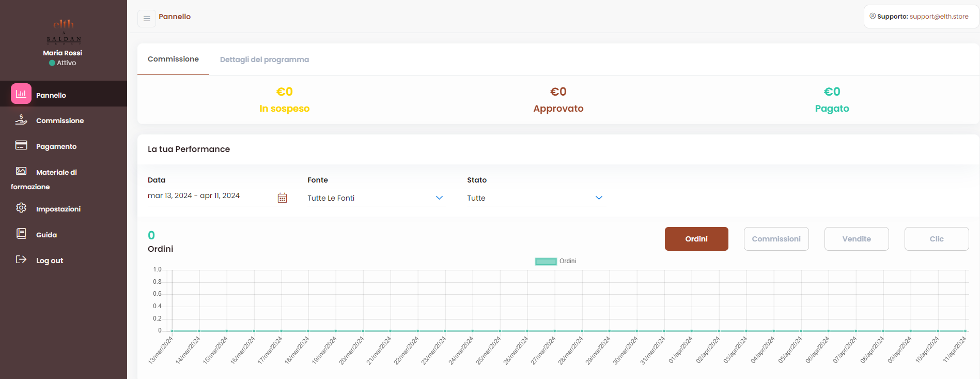Viewport: 980px width, 379px height.
Task: Click the La tua Performance heading
Action: pyautogui.click(x=189, y=149)
